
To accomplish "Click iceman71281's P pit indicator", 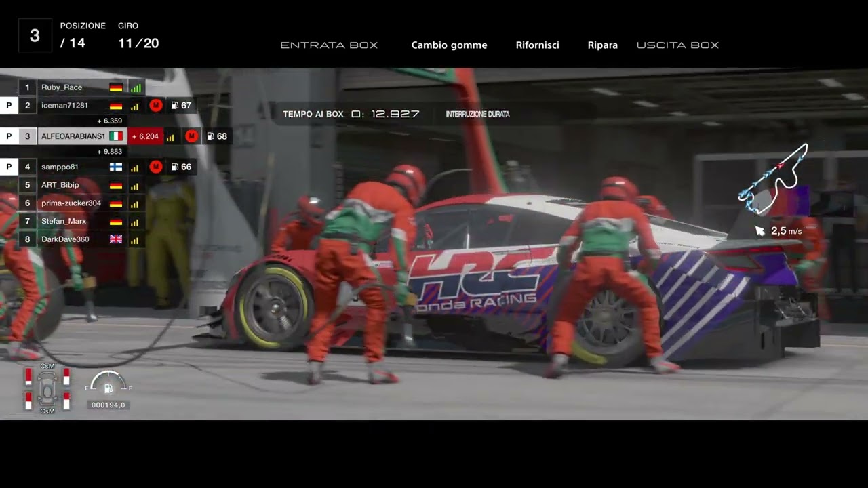I will tap(9, 106).
